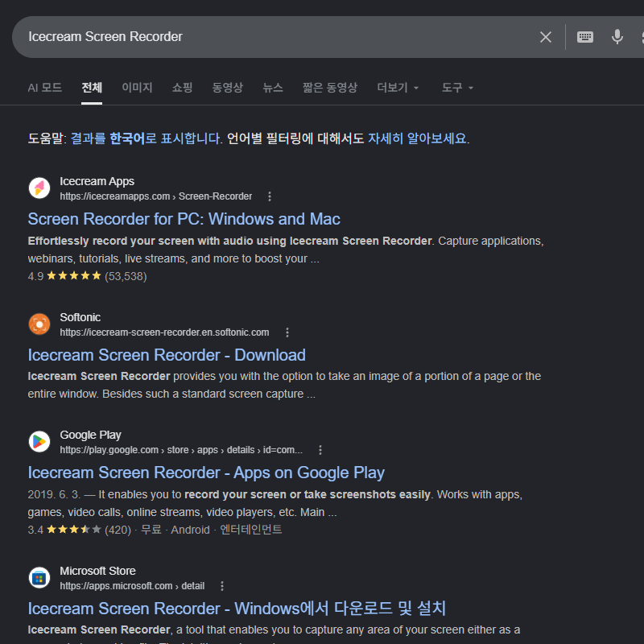
Task: Switch to 쇼핑 tab
Action: click(x=183, y=88)
